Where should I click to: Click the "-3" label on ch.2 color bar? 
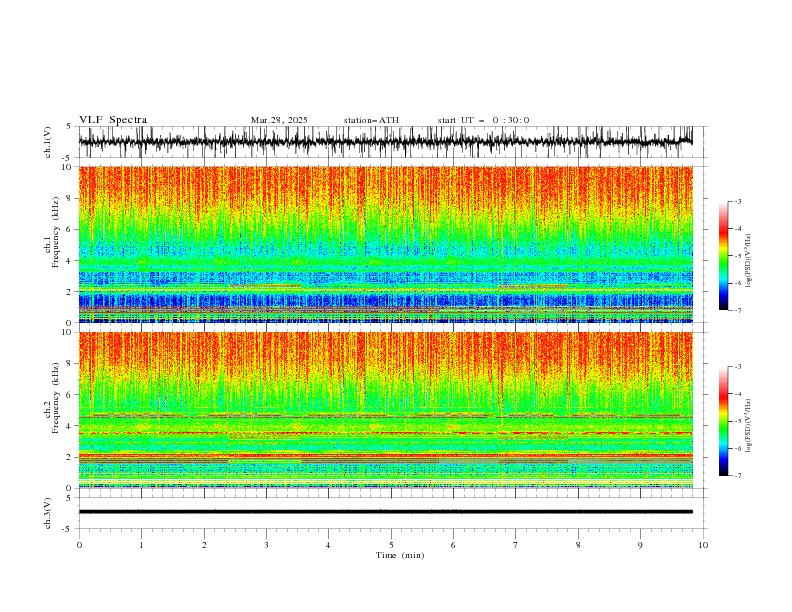(x=738, y=367)
